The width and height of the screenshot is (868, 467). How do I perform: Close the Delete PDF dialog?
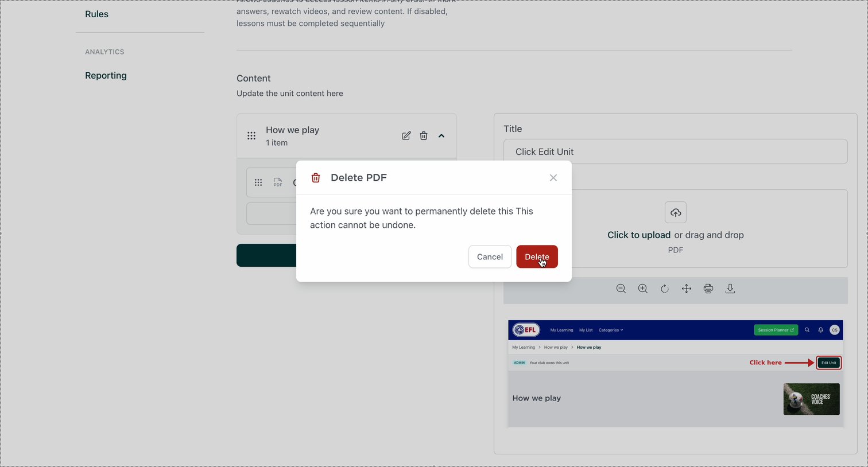coord(553,178)
